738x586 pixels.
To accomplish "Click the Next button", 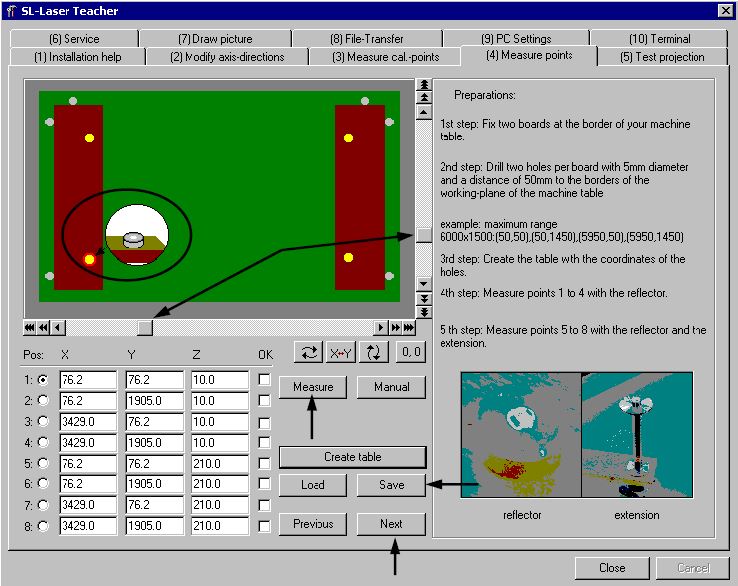I will pyautogui.click(x=391, y=524).
